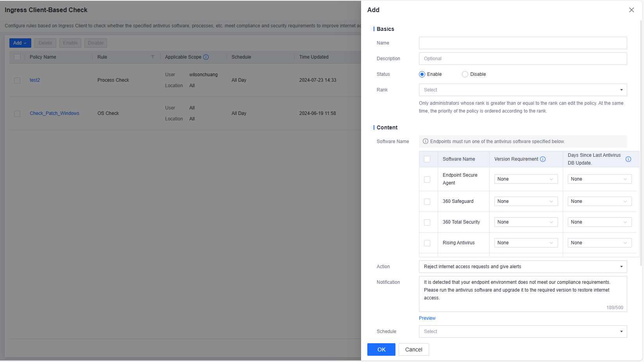Viewport: 644px width, 362px height.
Task: Open Rising Antivirus DB update days dropdown
Action: click(599, 243)
